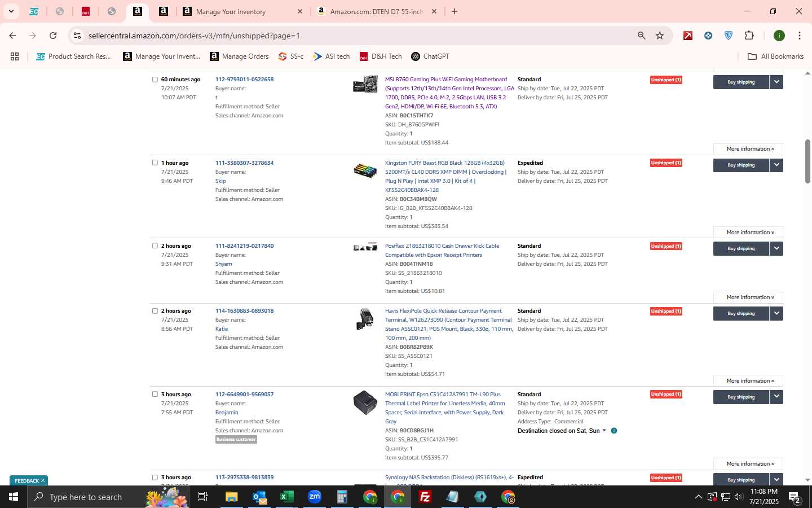Select checkbox for order 112-6649901-9569057

point(155,394)
